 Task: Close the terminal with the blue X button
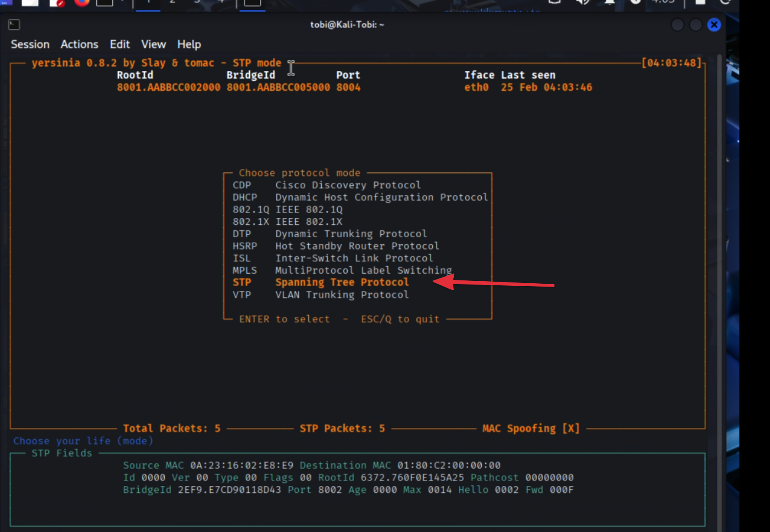point(714,25)
